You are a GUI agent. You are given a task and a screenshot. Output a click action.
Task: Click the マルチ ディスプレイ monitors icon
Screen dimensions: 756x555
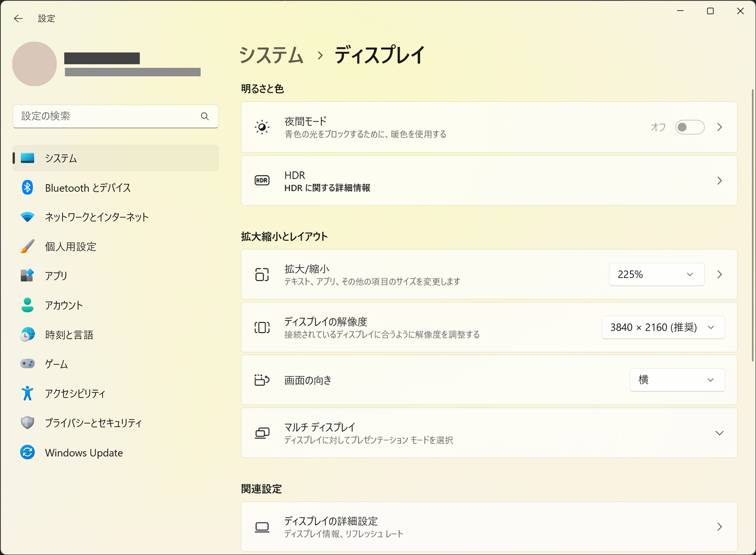pos(262,433)
